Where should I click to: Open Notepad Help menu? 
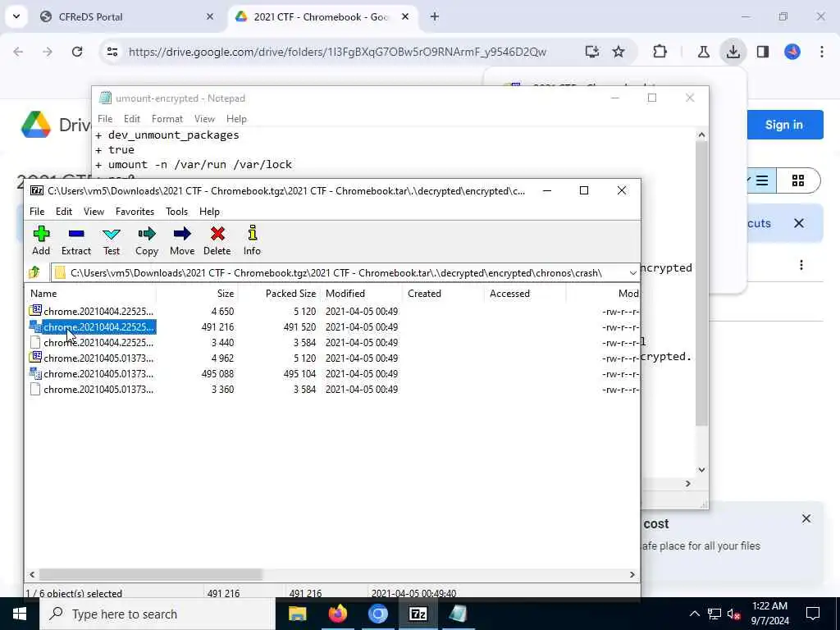(236, 119)
